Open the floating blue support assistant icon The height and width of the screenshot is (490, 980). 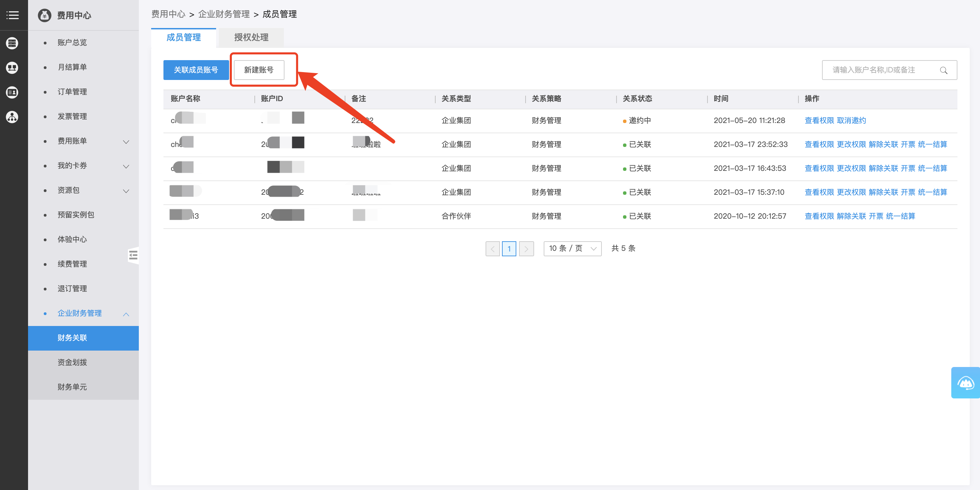pos(966,383)
